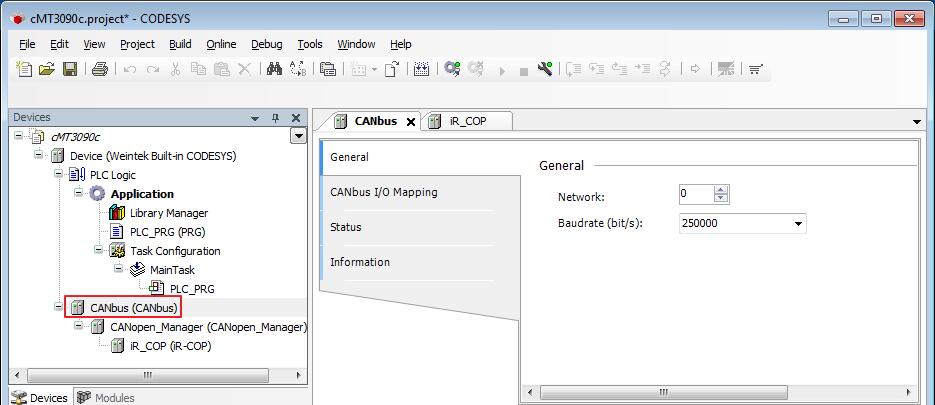Screen dimensions: 935x405
Task: Click the wrench tool icon in toolbar
Action: 544,69
